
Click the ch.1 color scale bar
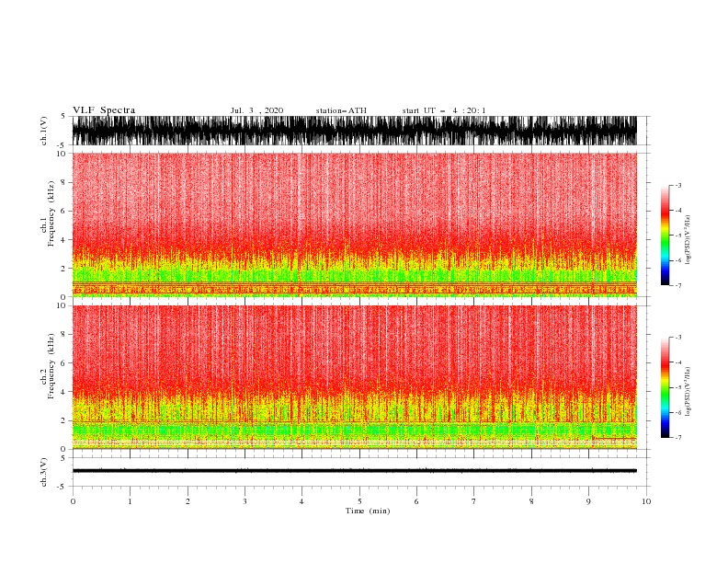pyautogui.click(x=665, y=236)
